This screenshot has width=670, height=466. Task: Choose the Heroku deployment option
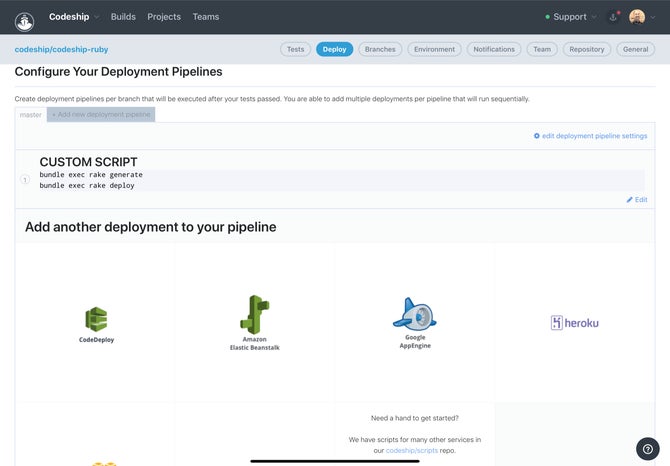point(575,322)
